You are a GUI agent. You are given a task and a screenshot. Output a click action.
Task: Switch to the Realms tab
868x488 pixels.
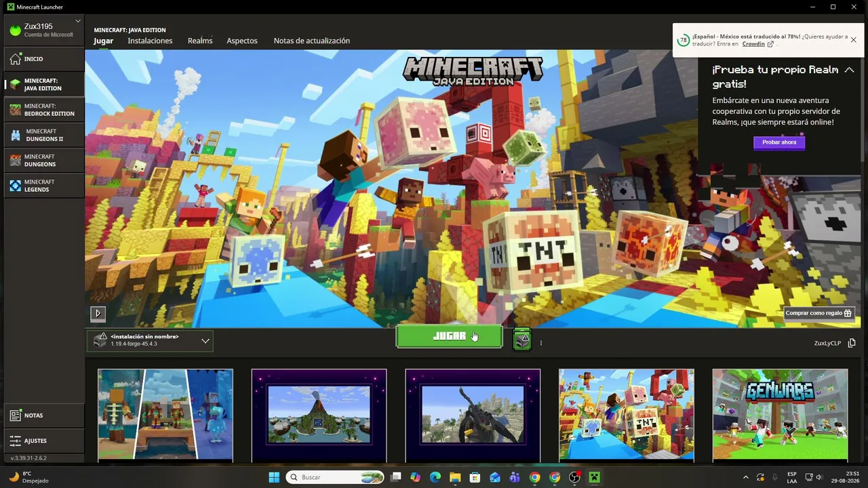coord(200,41)
